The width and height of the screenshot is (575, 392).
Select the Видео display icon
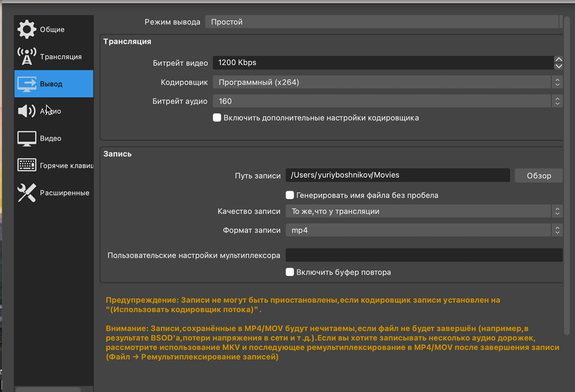click(27, 138)
